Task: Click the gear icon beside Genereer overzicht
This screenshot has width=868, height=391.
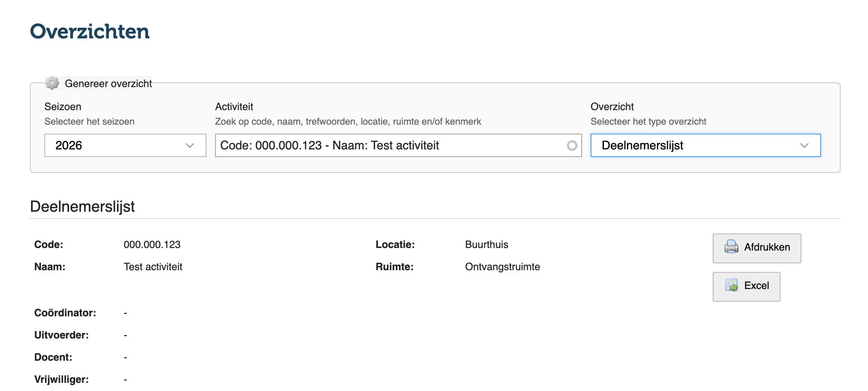Action: [x=52, y=83]
